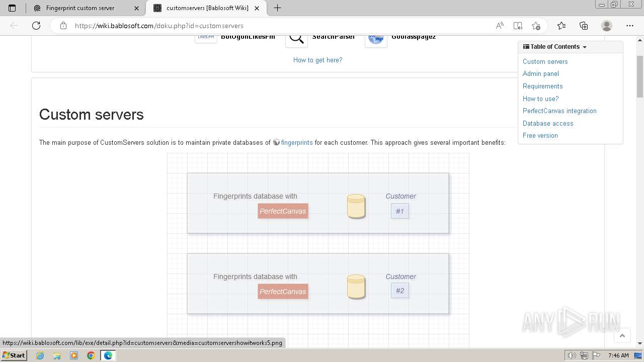Open Edge Settings and more menu
The width and height of the screenshot is (644, 362).
click(x=630, y=26)
